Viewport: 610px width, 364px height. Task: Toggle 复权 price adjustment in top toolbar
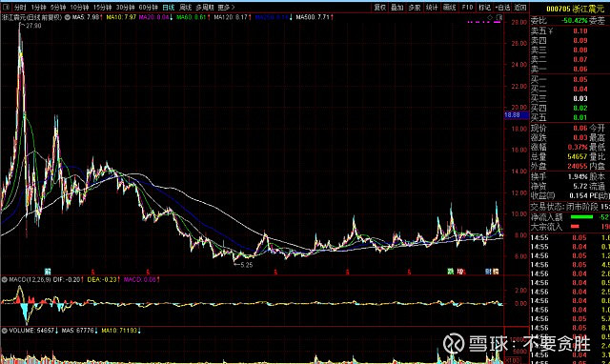point(379,8)
